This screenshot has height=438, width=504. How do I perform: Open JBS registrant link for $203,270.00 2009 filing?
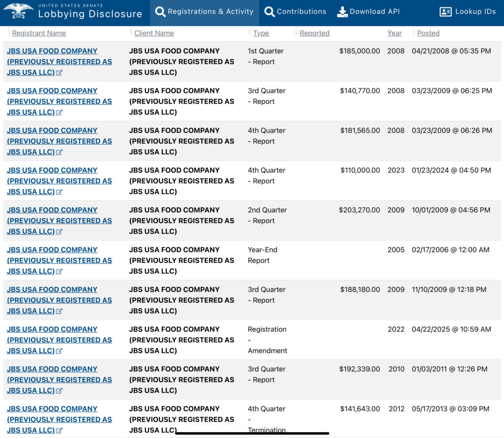click(52, 210)
